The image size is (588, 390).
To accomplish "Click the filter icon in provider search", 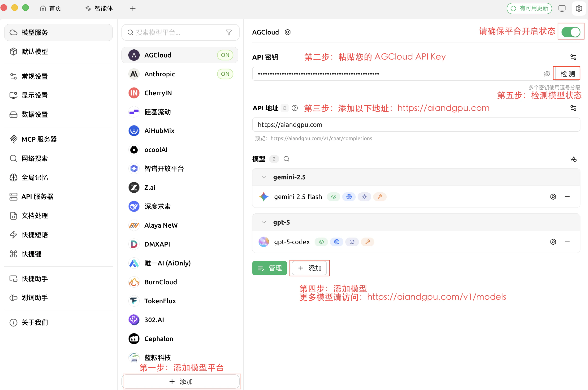I will click(229, 32).
